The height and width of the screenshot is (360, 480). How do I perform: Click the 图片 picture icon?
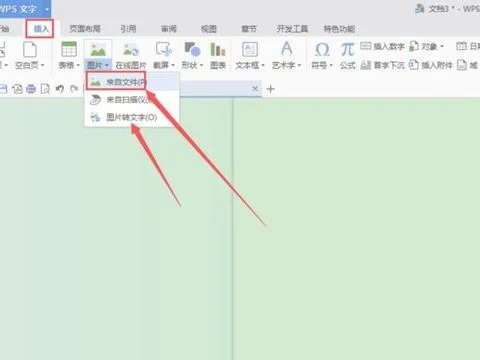pyautogui.click(x=98, y=50)
